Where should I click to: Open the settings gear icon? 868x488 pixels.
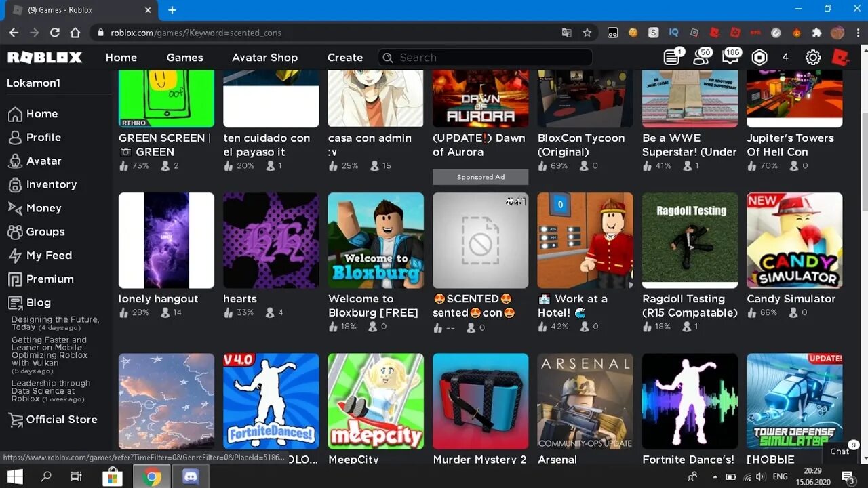coord(812,58)
